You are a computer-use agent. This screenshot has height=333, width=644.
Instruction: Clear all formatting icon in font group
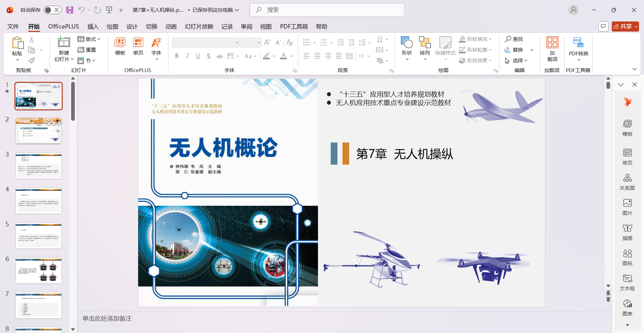pos(290,43)
